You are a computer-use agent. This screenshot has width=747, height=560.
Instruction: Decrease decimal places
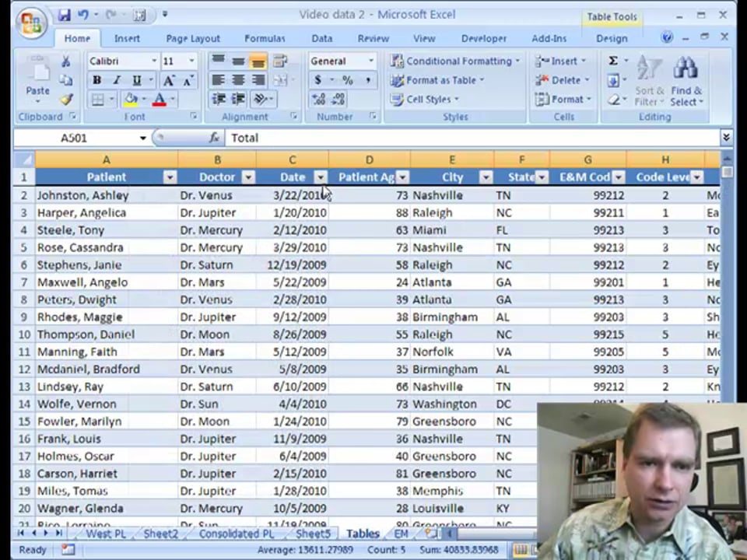(x=338, y=99)
